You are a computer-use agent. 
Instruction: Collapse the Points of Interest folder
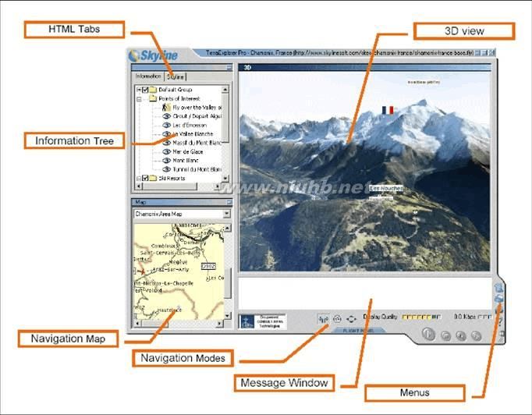139,99
